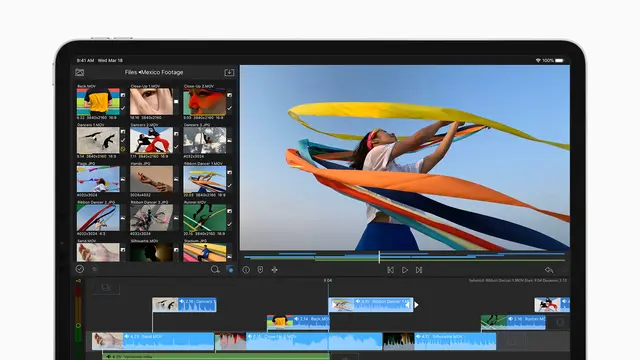Select the Dancers 2.MOV library thumbnail
640x360 pixels.
[x=151, y=140]
